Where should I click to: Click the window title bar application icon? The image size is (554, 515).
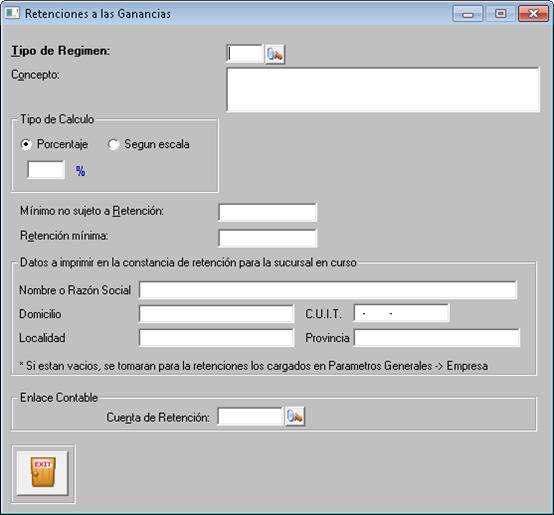tap(12, 13)
